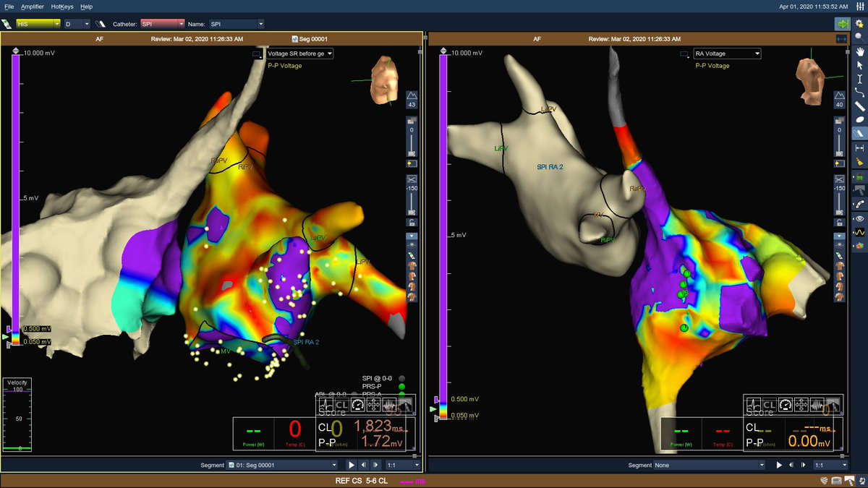Image resolution: width=868 pixels, height=488 pixels.
Task: Open the multicolor map panel icon
Action: point(860,246)
